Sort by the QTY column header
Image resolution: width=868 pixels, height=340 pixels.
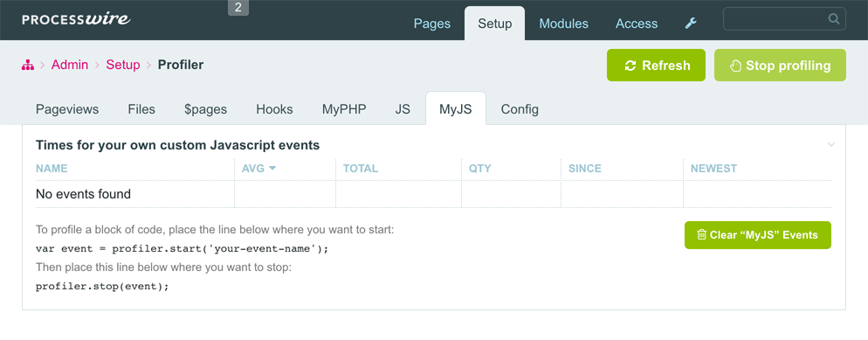tap(480, 169)
